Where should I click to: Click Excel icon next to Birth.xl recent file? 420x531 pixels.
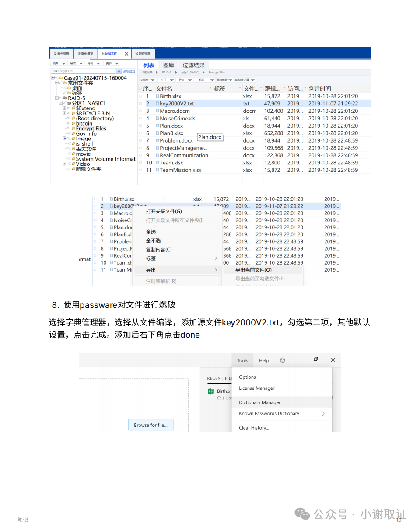pyautogui.click(x=211, y=391)
